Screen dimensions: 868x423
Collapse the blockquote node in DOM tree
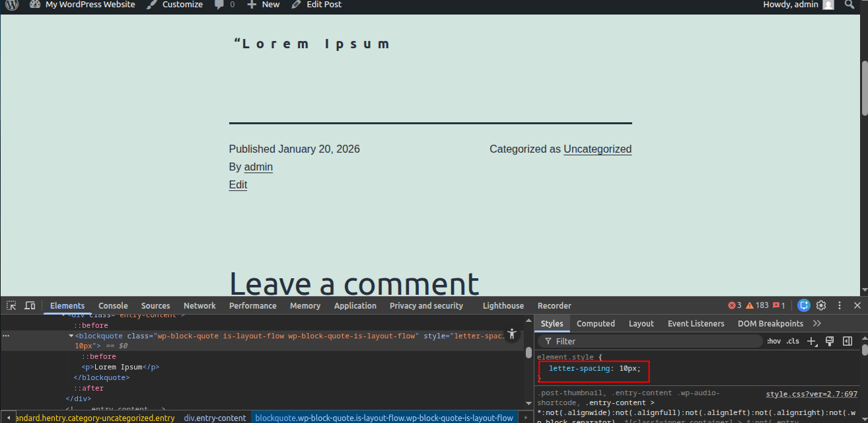tap(71, 336)
